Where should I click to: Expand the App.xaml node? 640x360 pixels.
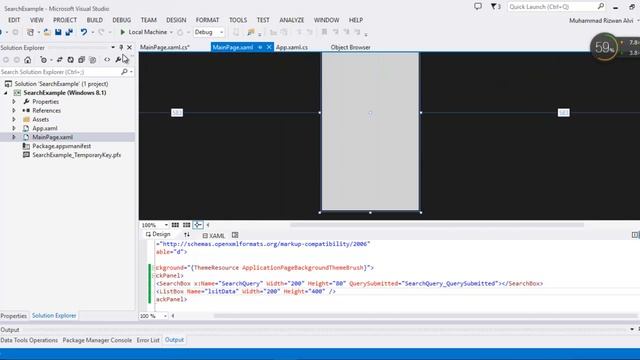coord(14,128)
